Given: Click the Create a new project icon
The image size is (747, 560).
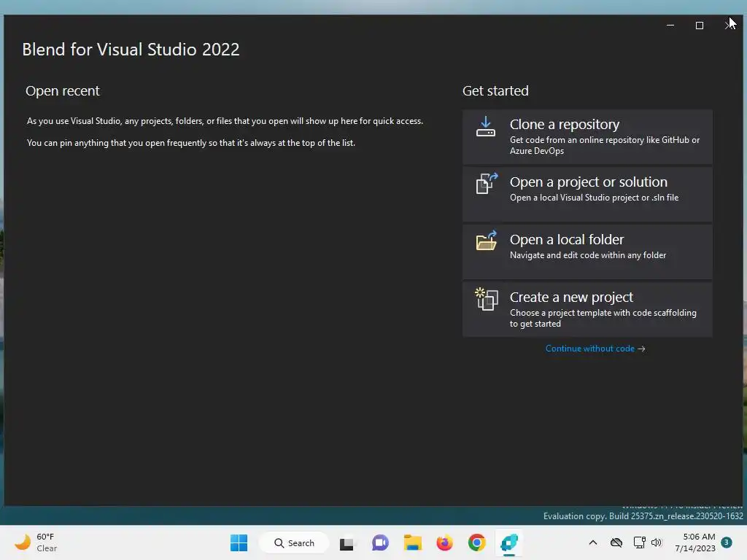Looking at the screenshot, I should [487, 299].
